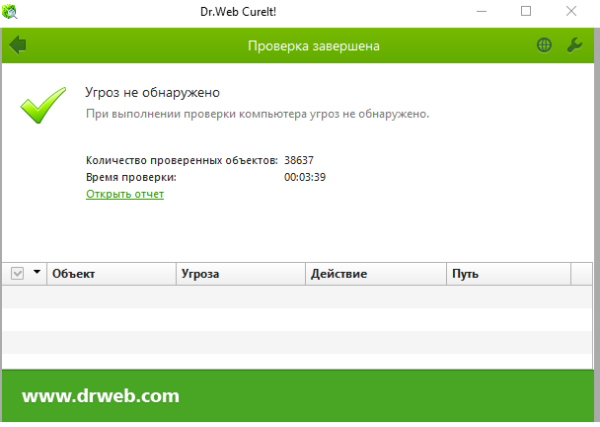The height and width of the screenshot is (427, 600).
Task: Sort by the Действие column header
Action: pos(376,274)
